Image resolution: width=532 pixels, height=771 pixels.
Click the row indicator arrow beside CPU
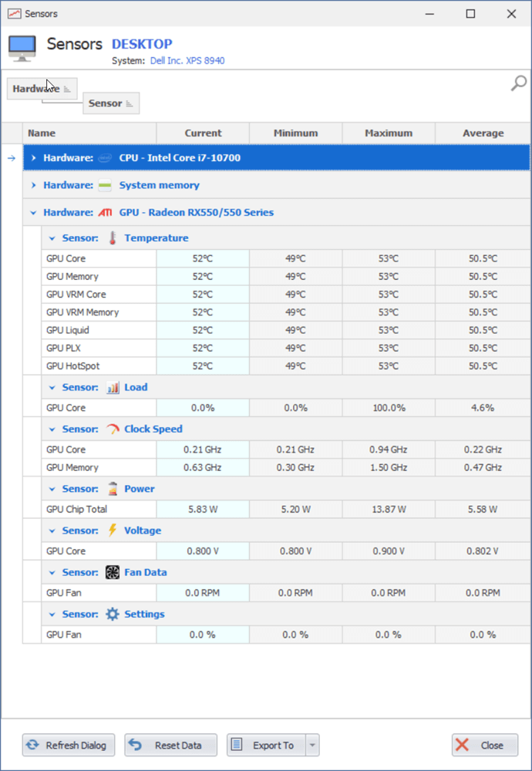[12, 158]
